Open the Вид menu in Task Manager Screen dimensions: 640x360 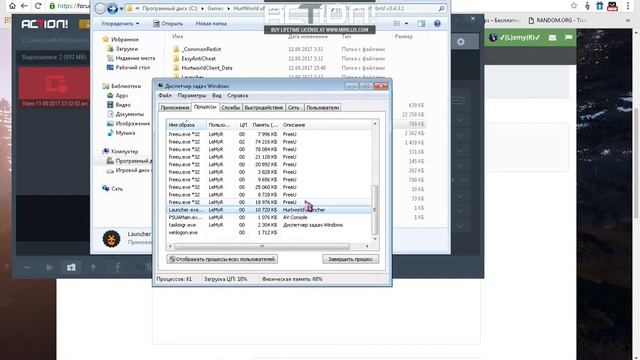coord(217,96)
